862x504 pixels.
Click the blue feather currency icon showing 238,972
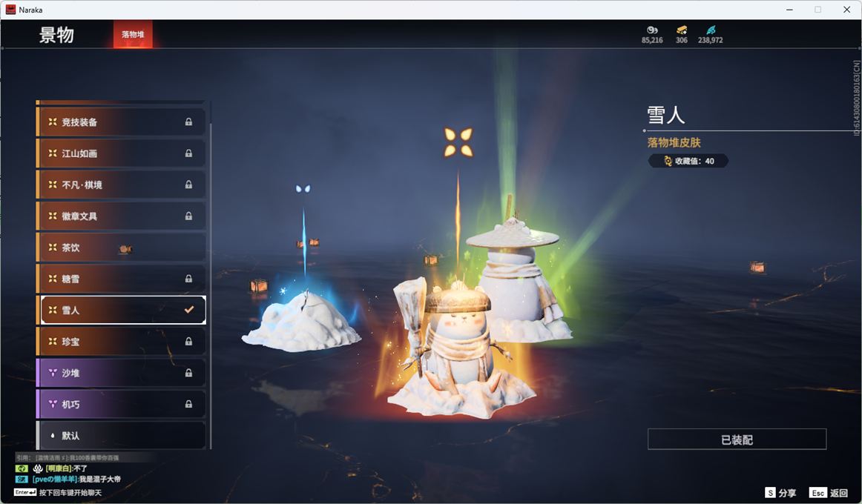pyautogui.click(x=711, y=30)
